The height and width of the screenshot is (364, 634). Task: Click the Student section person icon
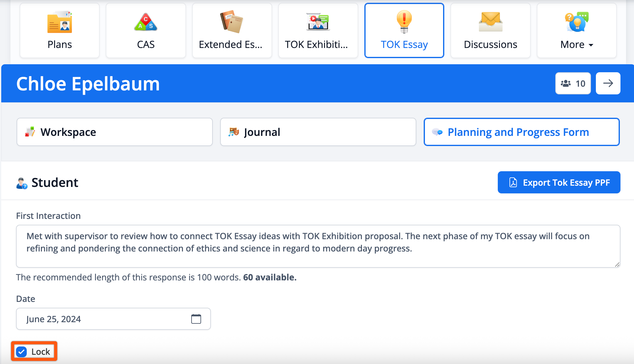point(22,183)
